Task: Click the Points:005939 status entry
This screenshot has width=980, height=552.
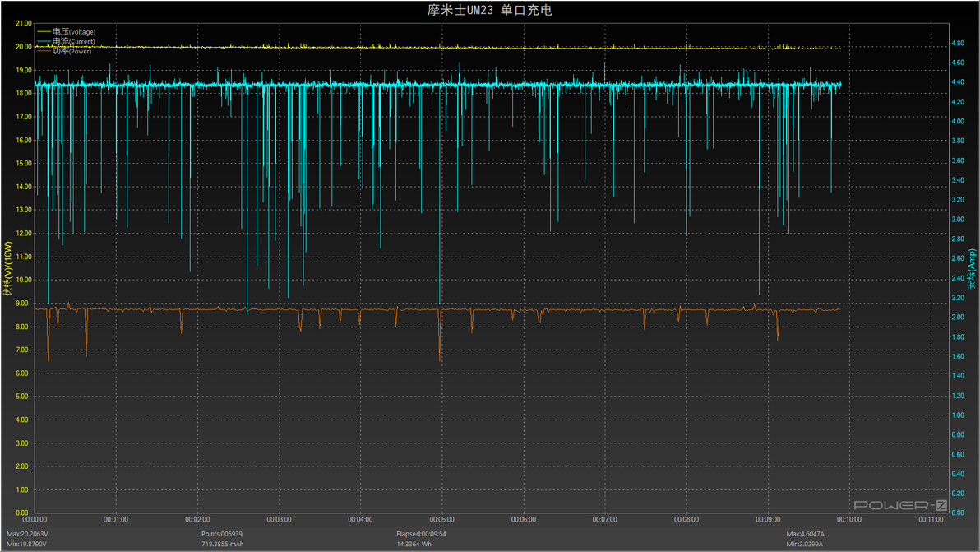Action: tap(222, 534)
